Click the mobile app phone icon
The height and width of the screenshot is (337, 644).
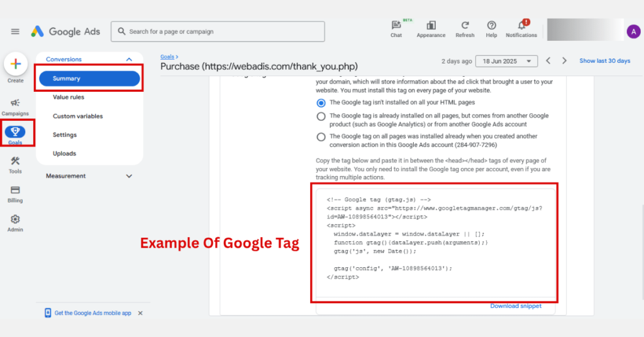click(48, 312)
